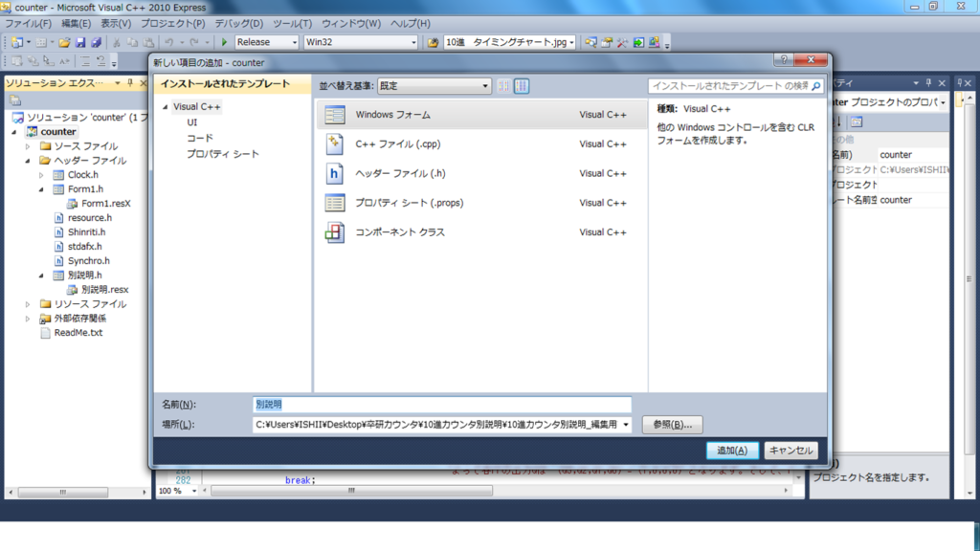980x551 pixels.
Task: Open the 表示(V) menu
Action: [x=116, y=24]
